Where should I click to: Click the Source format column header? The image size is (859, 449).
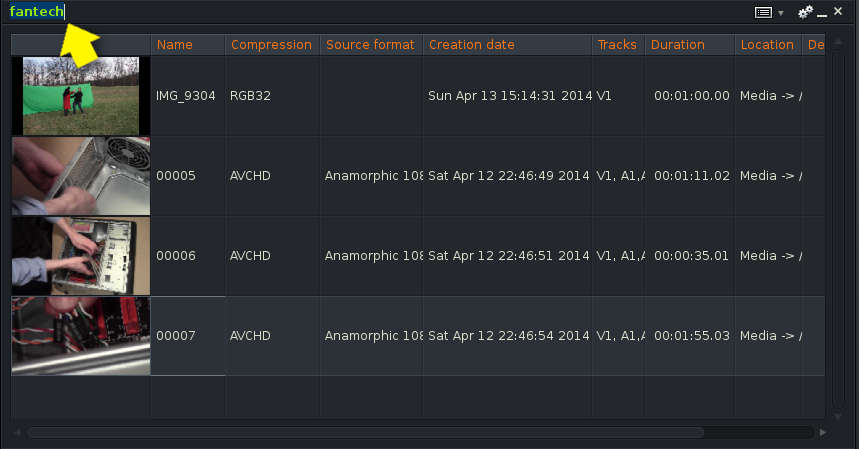370,45
